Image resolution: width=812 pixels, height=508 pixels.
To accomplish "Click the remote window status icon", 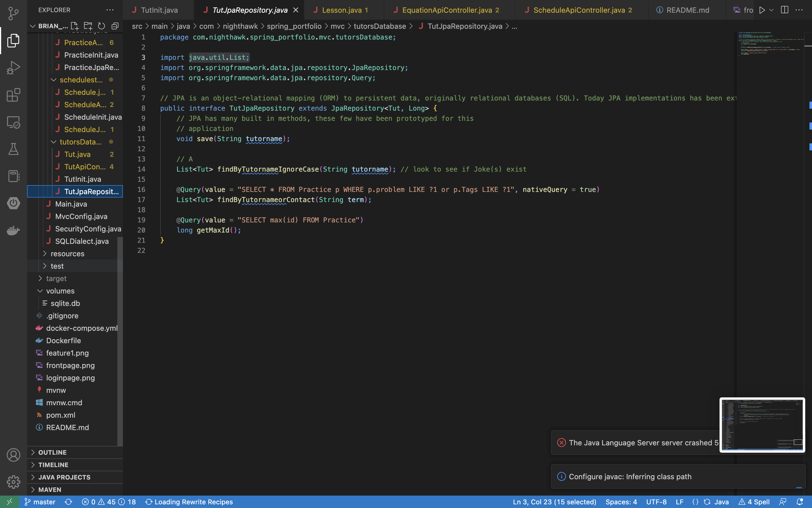I will 9,502.
